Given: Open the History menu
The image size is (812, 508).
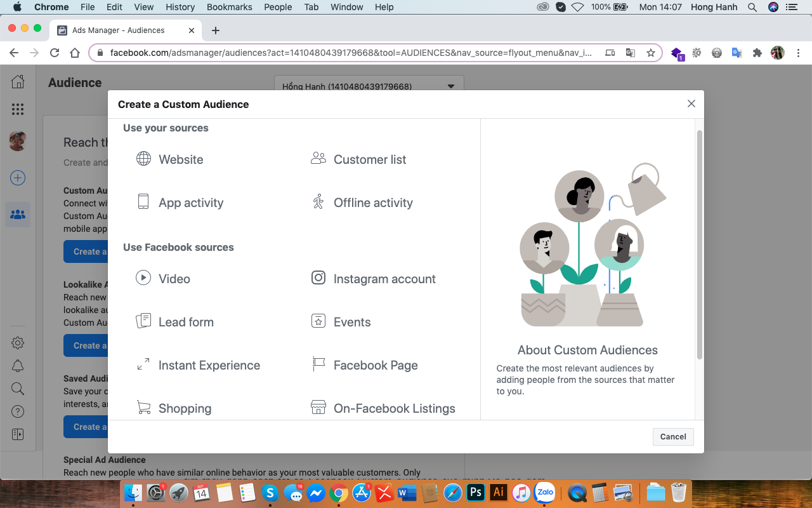Looking at the screenshot, I should [180, 7].
